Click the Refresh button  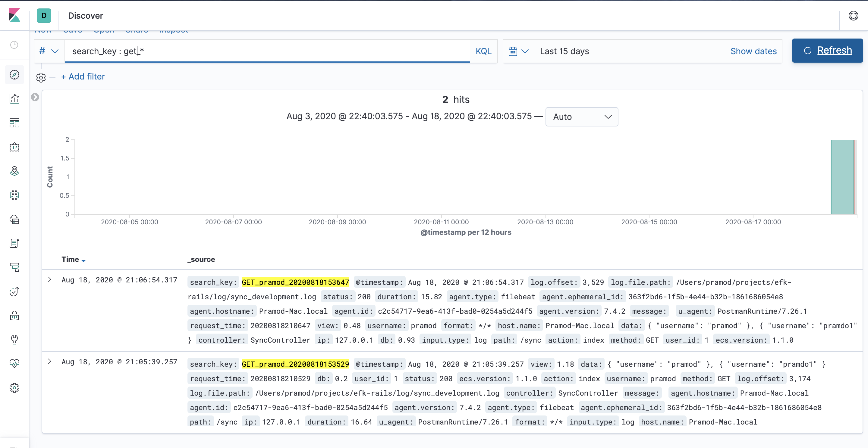tap(827, 51)
